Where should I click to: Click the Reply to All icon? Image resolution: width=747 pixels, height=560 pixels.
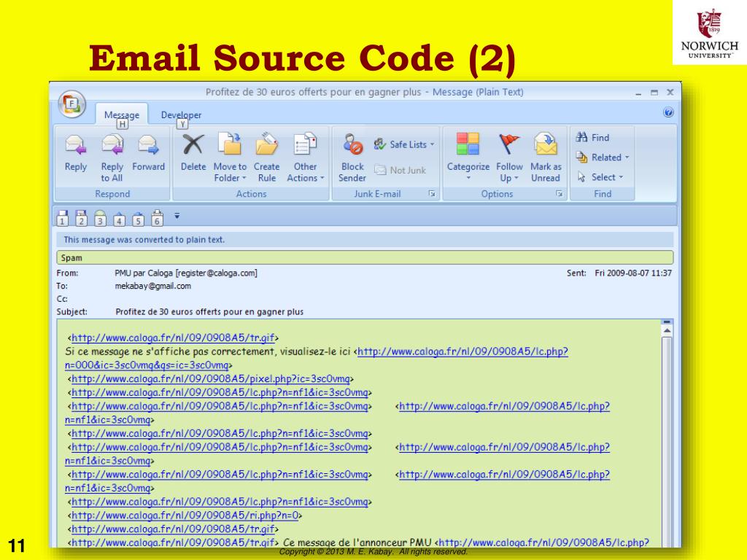pos(112,145)
